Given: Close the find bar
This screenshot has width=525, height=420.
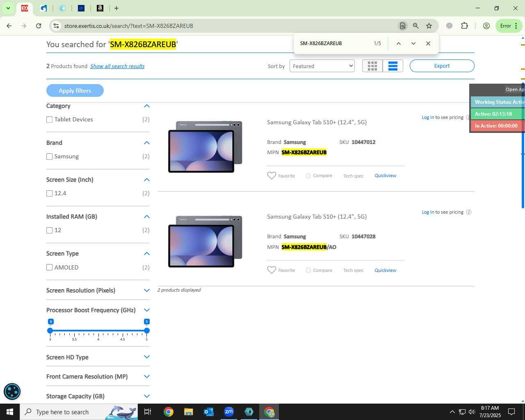Looking at the screenshot, I should 428,43.
